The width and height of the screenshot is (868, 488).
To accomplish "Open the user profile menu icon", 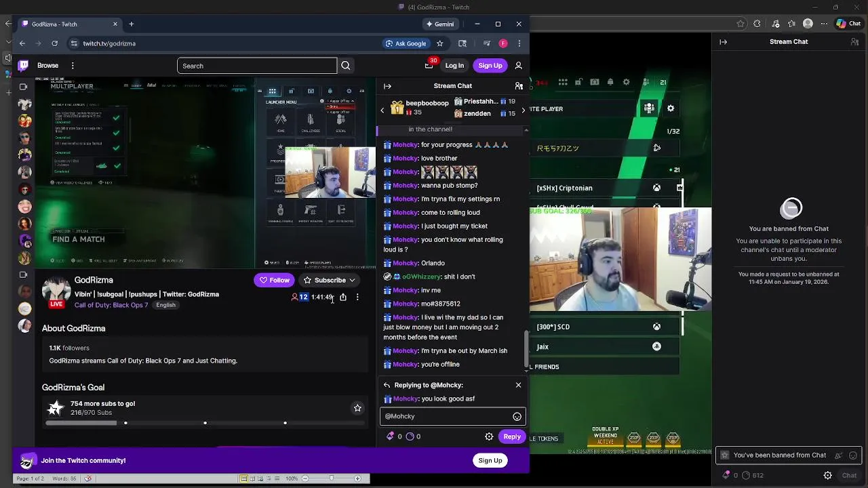I will (x=519, y=66).
